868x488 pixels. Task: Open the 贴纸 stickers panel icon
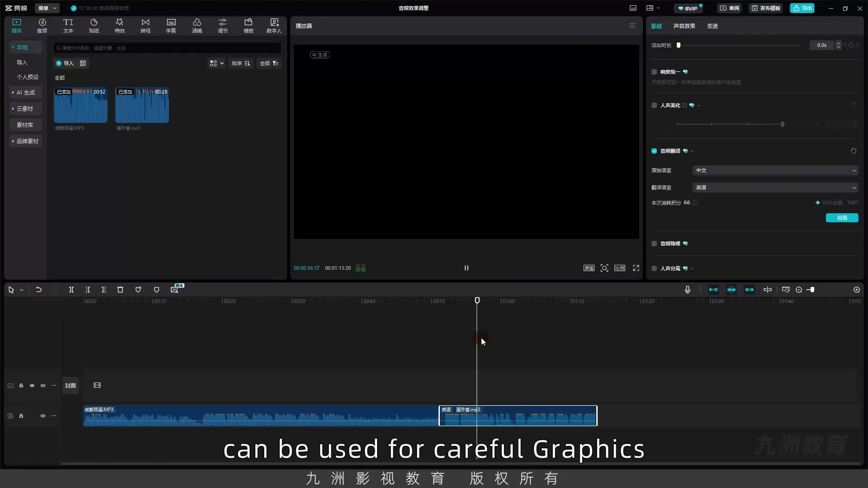click(x=94, y=26)
